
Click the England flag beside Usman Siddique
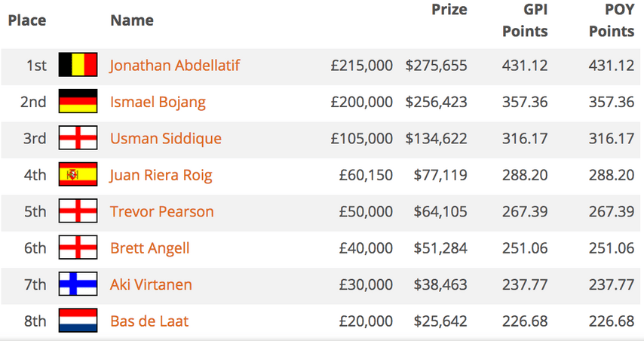(78, 137)
